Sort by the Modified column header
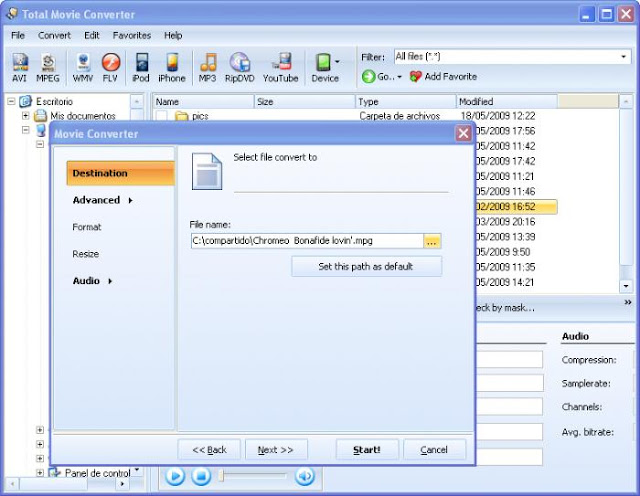Viewport: 640px width, 496px height. click(507, 102)
